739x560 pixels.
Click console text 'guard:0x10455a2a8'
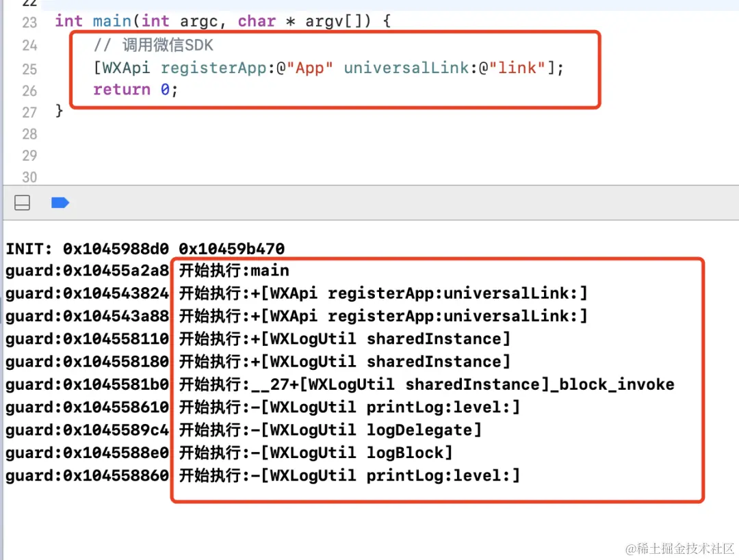tap(87, 271)
